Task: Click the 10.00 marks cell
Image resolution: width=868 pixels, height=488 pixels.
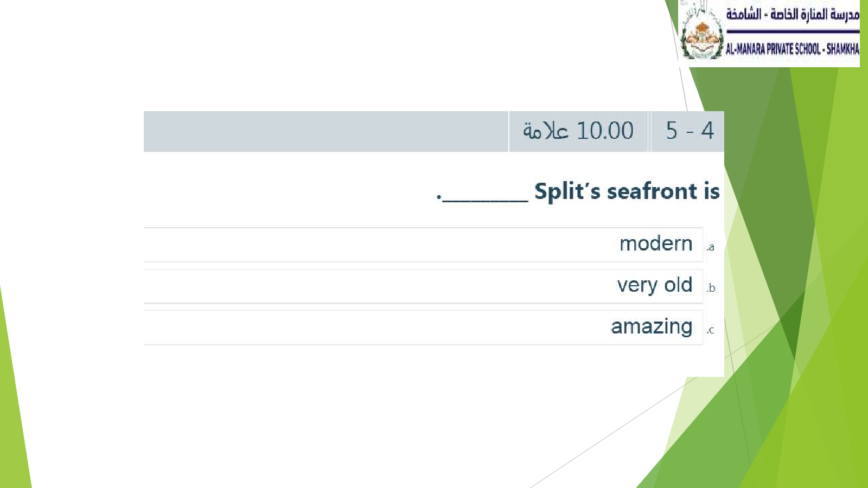Action: point(578,131)
